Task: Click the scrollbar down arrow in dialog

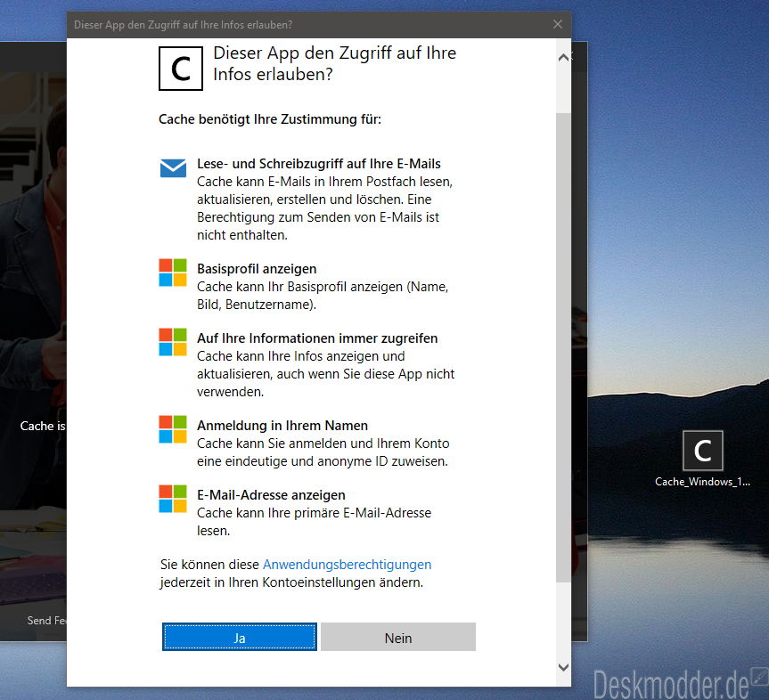Action: 563,667
